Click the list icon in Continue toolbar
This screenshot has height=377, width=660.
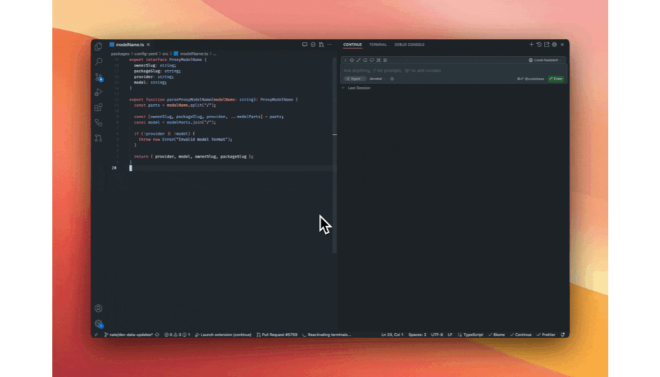[x=385, y=60]
